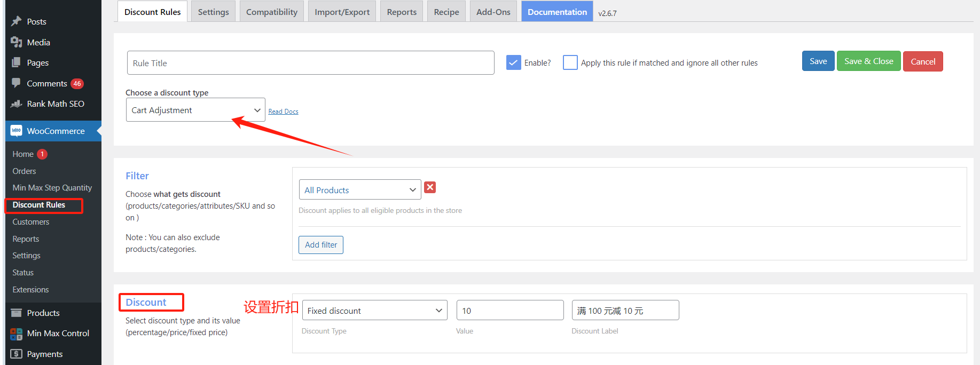Click the Min Max Control icon
The width and height of the screenshot is (980, 365).
click(16, 334)
